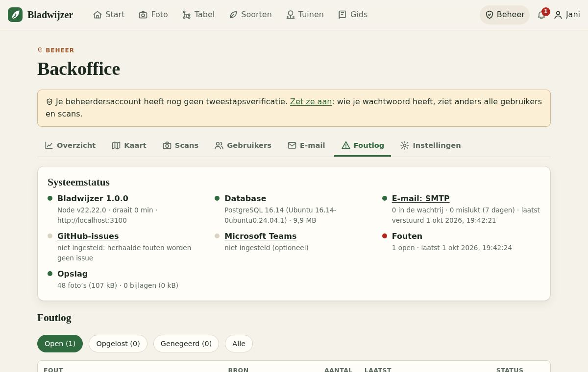Click the Tuinen tree icon

click(x=291, y=15)
